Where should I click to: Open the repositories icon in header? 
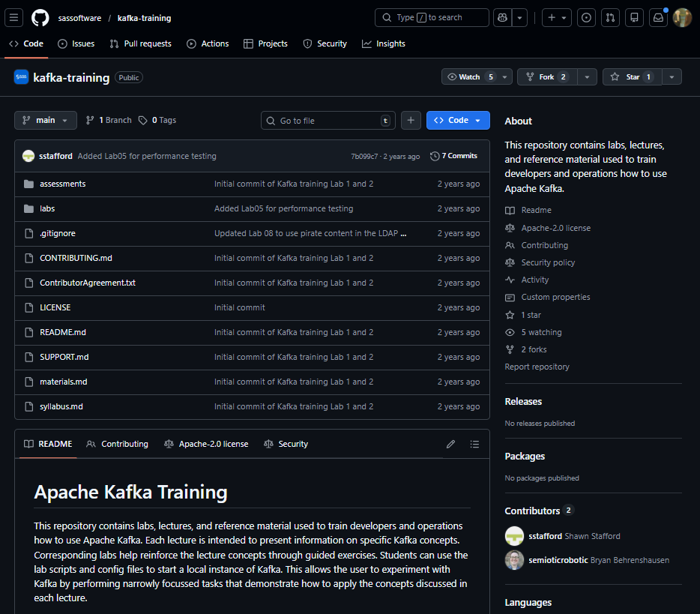tap(634, 18)
